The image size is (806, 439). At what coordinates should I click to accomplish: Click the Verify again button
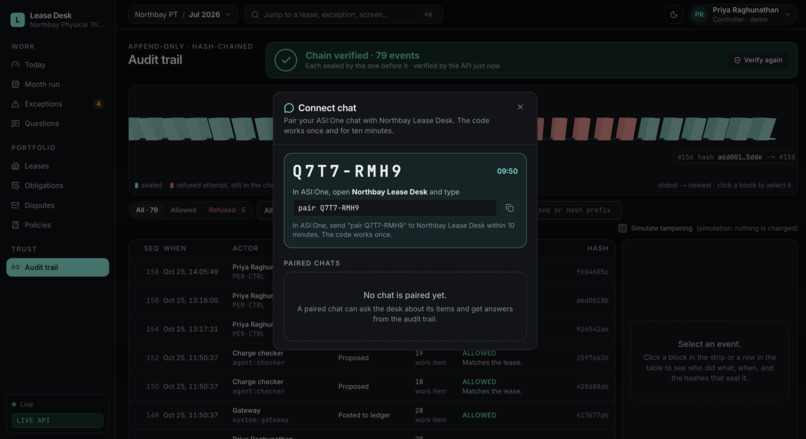(758, 60)
